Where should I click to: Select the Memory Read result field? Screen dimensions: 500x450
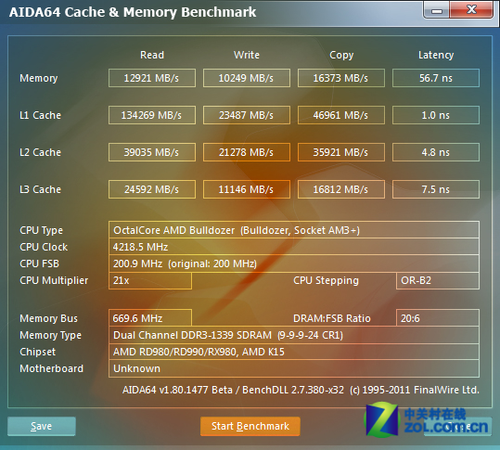152,78
